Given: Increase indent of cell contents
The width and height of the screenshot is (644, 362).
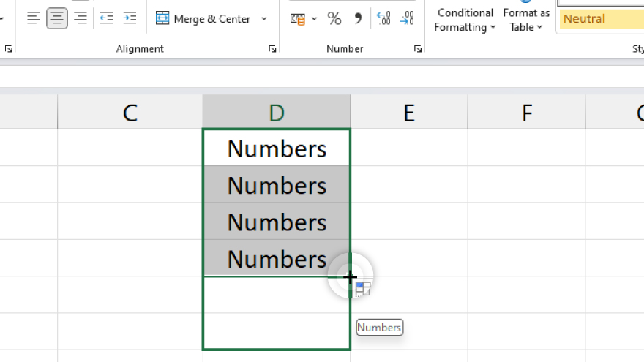Looking at the screenshot, I should tap(130, 18).
